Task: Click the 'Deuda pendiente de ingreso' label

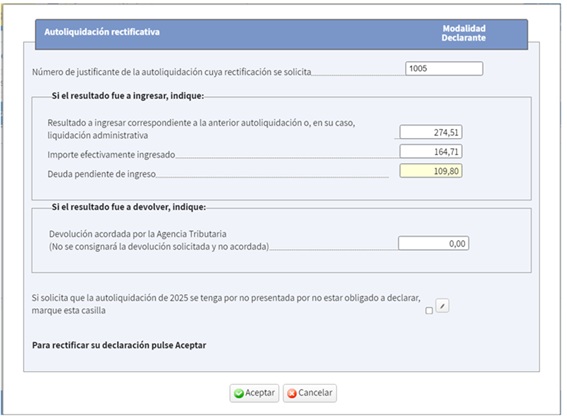Action: coord(102,174)
